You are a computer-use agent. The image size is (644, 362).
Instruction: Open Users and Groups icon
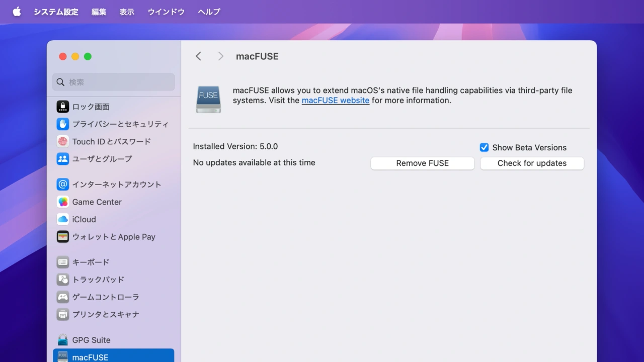tap(63, 159)
